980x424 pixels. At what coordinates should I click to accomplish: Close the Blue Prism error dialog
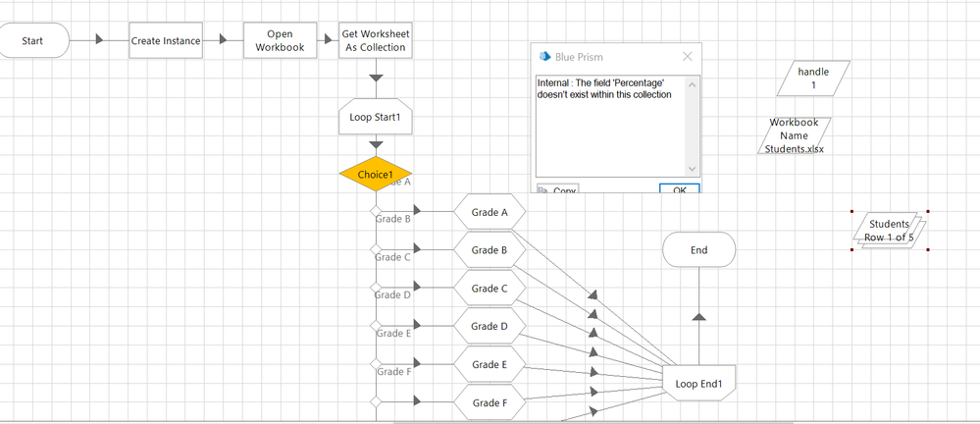(688, 57)
